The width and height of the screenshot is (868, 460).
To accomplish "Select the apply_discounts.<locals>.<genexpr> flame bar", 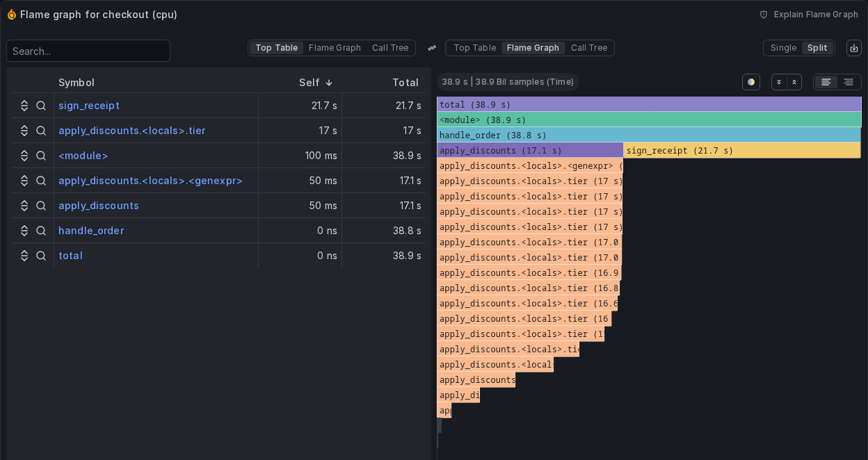I will click(530, 165).
